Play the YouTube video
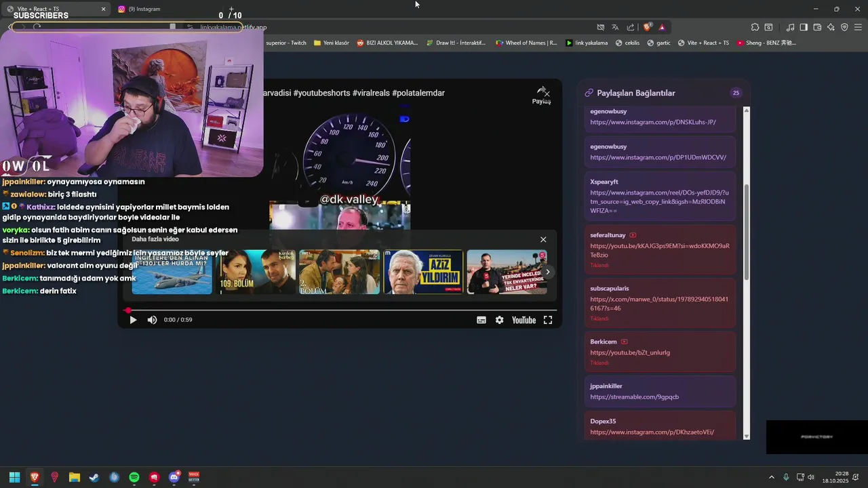The height and width of the screenshot is (488, 868). [x=133, y=320]
